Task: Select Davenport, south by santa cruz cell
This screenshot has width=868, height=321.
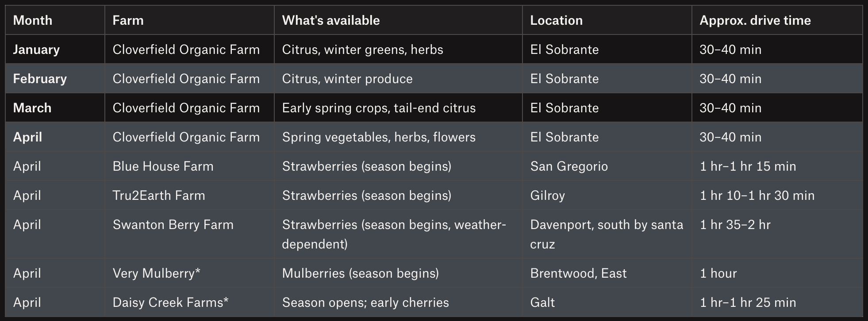Action: click(x=607, y=234)
